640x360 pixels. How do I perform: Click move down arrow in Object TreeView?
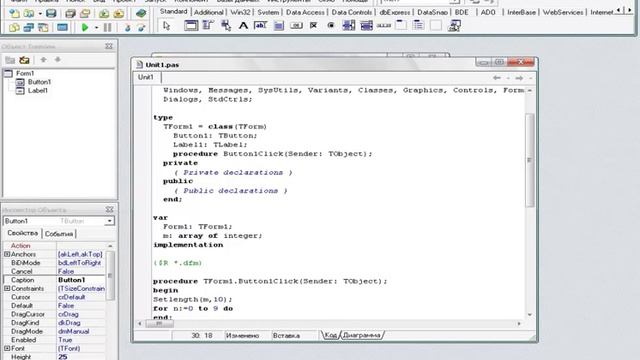coord(58,60)
